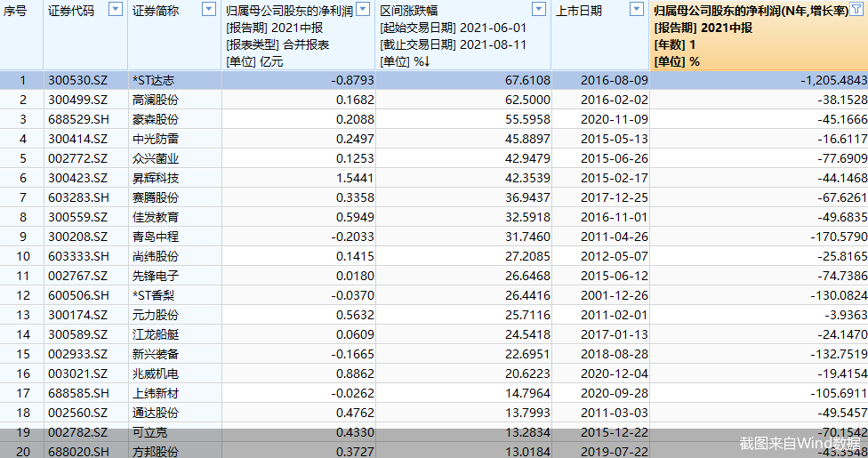The image size is (868, 458).
Task: Click the security name 上纬新材
Action: [x=156, y=393]
